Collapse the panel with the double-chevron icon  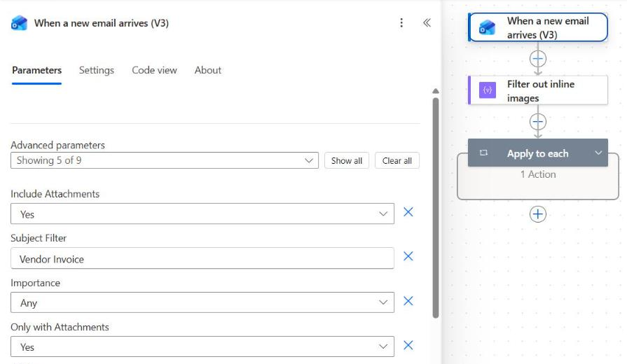pos(427,23)
